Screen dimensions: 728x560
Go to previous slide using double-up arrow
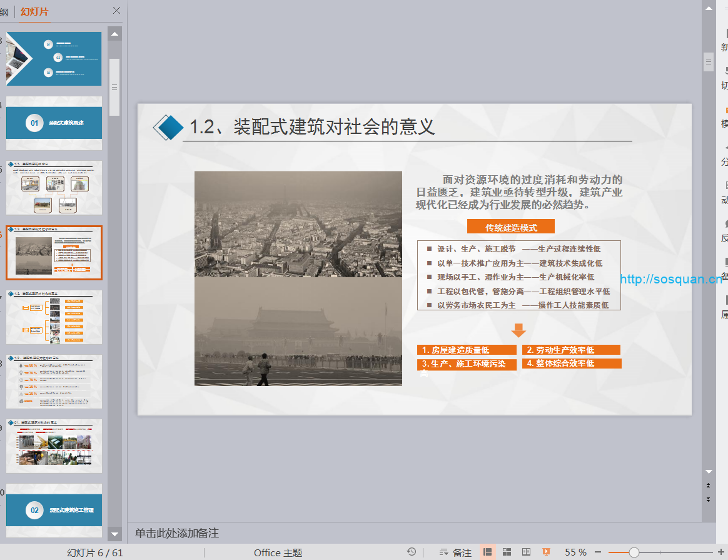pos(708,486)
